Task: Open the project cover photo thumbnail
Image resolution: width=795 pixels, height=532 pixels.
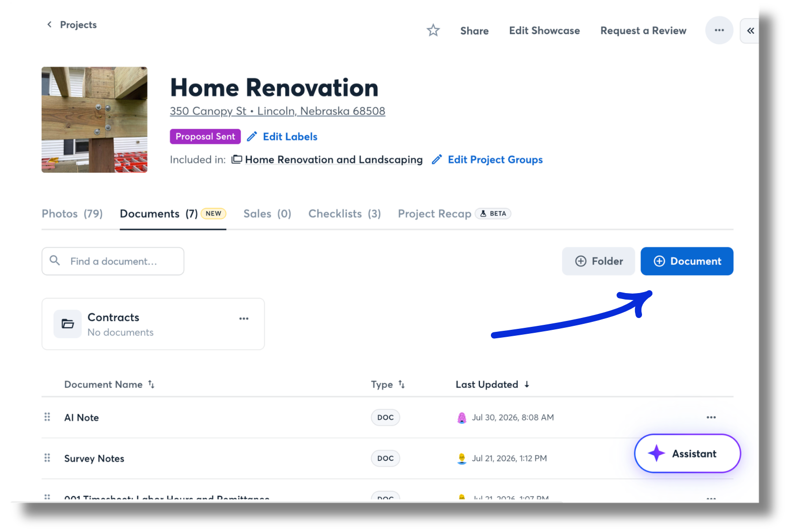Action: (x=94, y=120)
